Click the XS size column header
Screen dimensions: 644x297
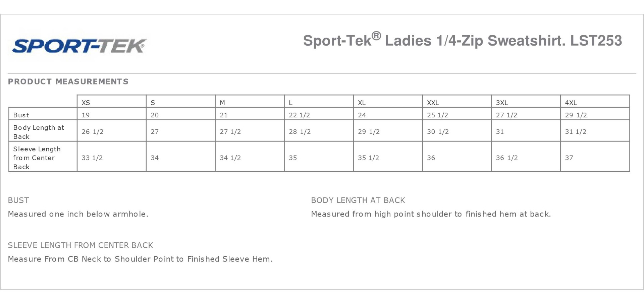86,103
